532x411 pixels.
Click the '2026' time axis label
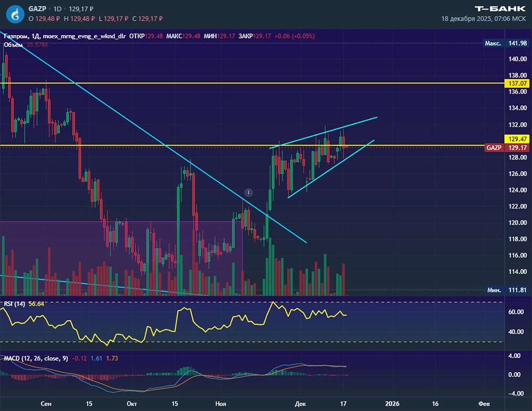392,404
